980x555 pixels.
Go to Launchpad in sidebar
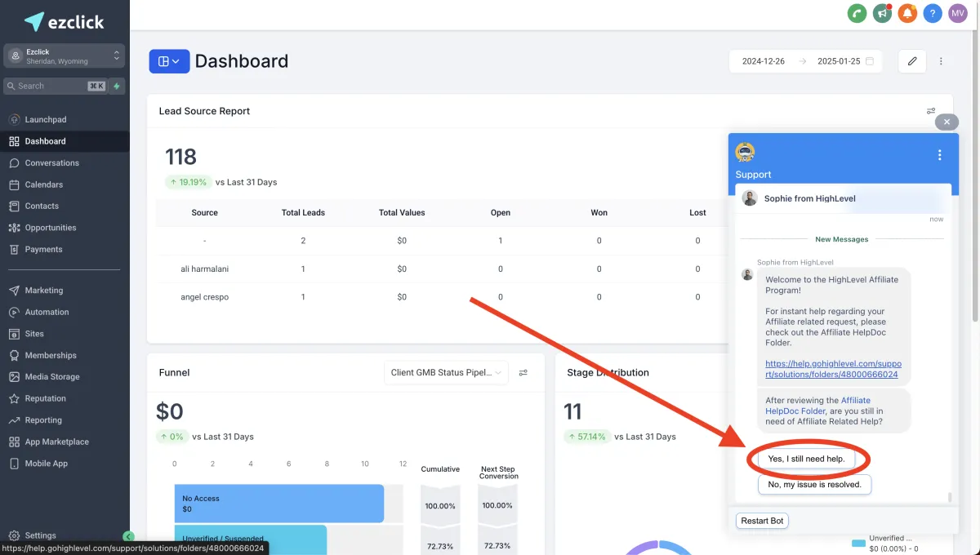point(65,119)
